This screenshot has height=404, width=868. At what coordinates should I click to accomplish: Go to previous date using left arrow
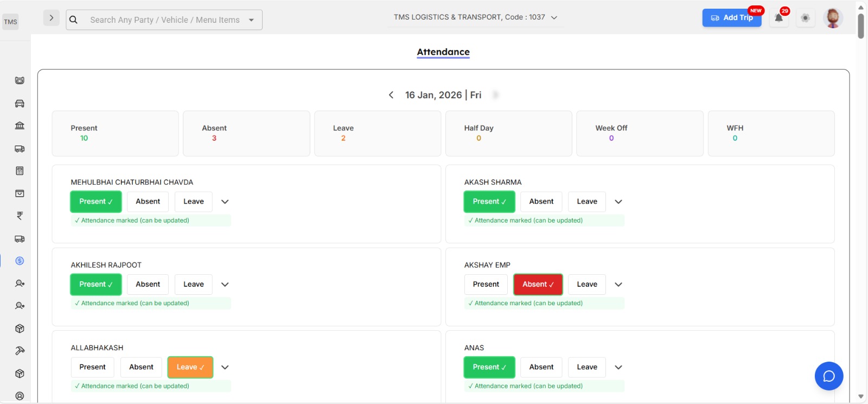pyautogui.click(x=391, y=95)
